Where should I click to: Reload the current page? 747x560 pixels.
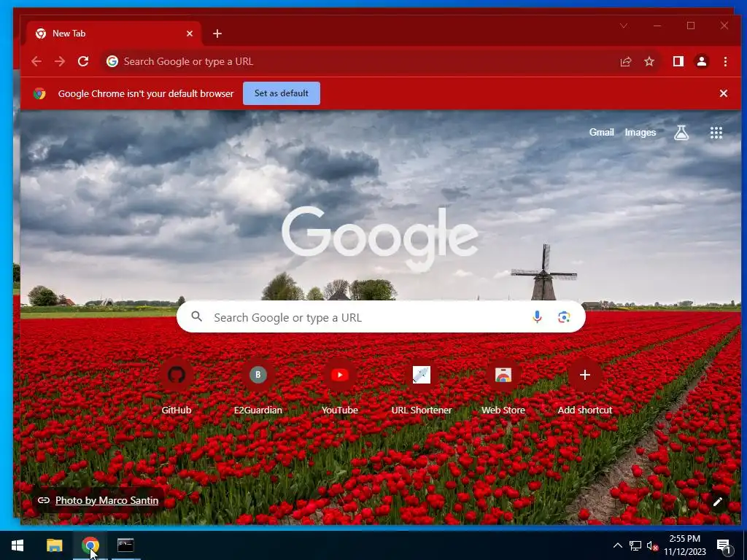coord(83,61)
